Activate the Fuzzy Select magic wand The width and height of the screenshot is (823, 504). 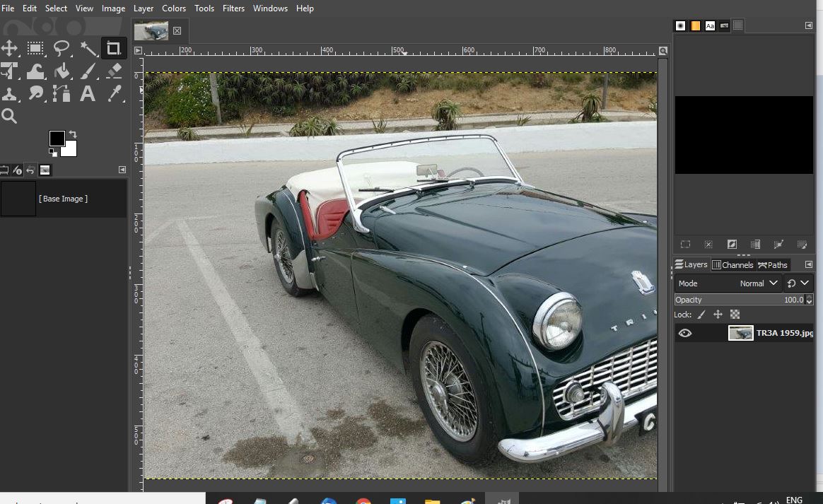[88, 48]
